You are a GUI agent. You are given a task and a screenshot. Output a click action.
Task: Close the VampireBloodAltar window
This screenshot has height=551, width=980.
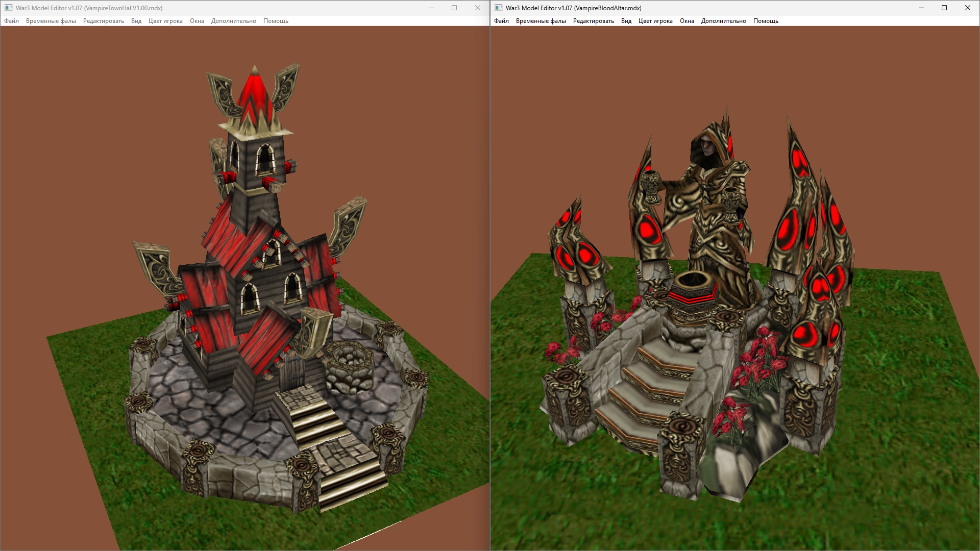(968, 8)
